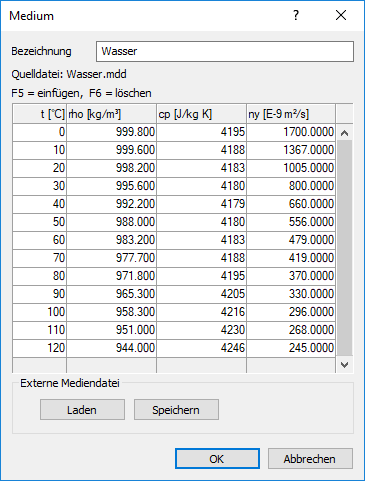Select cp cell 4179
This screenshot has height=481, width=365.
pyautogui.click(x=202, y=204)
